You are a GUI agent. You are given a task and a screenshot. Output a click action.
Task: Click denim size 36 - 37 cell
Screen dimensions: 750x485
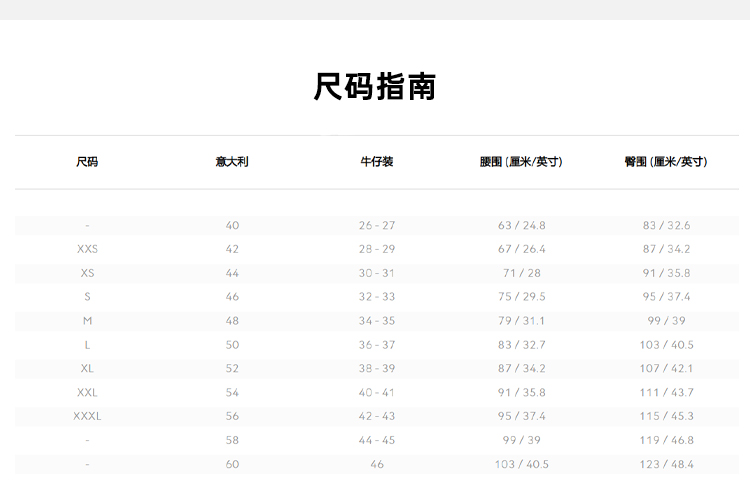click(377, 345)
